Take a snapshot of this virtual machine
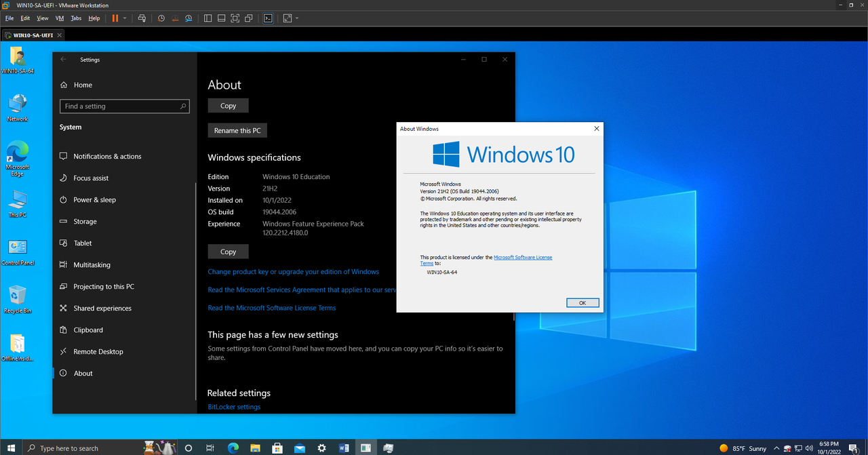 [x=161, y=18]
